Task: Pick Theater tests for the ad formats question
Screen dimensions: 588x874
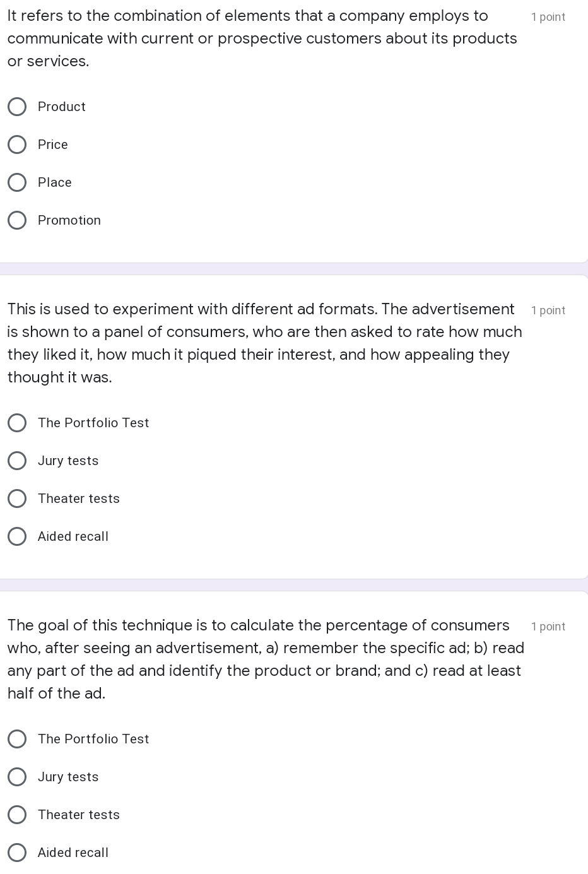Action: pyautogui.click(x=17, y=499)
